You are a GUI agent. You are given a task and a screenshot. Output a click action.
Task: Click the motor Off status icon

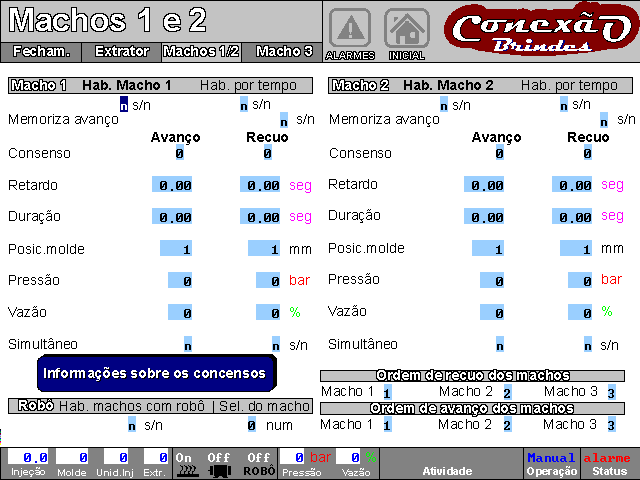coord(219,463)
